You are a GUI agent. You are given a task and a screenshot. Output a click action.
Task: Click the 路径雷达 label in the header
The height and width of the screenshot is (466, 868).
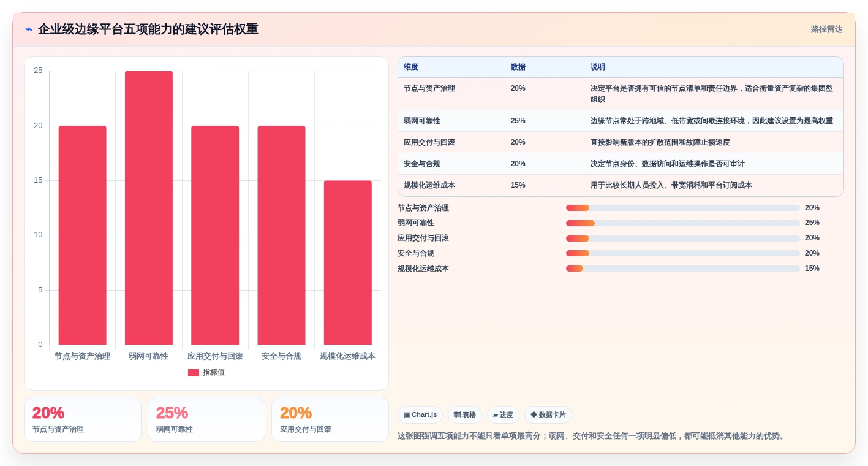826,29
